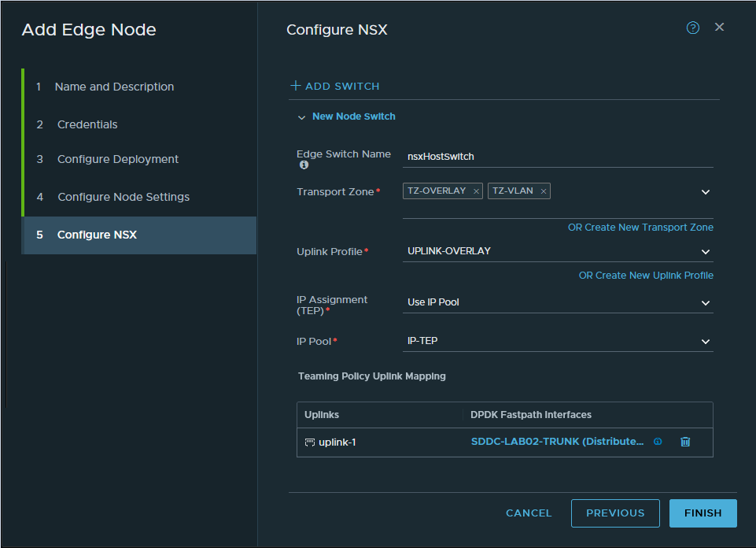The width and height of the screenshot is (756, 548).
Task: Remove the TZ-OVERLAY transport zone tag
Action: [x=477, y=191]
